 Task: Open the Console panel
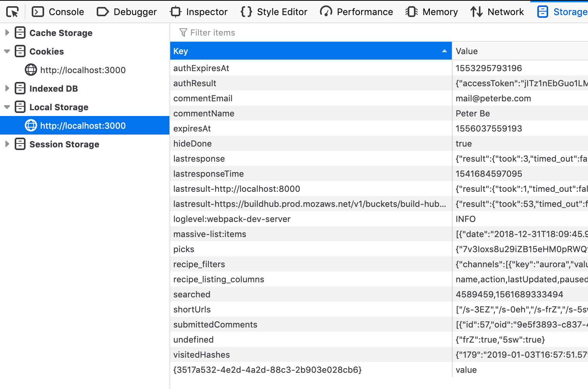click(58, 12)
